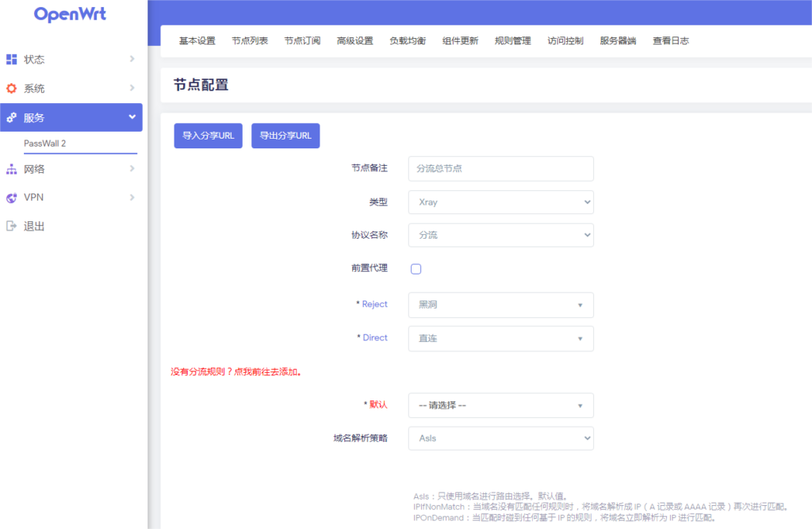Open the Reject 黑洞 dropdown
812x529 pixels.
500,305
